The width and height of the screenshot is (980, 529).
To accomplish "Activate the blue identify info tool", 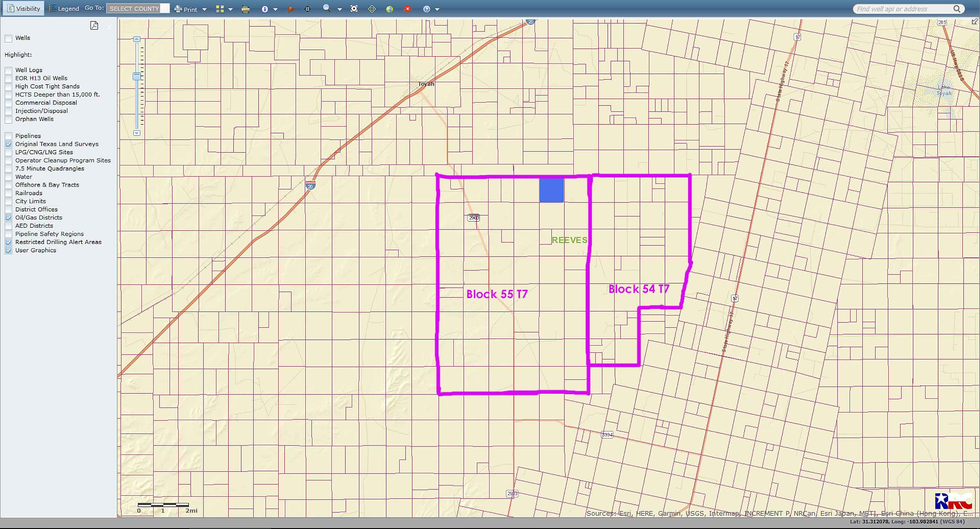I will tap(265, 9).
